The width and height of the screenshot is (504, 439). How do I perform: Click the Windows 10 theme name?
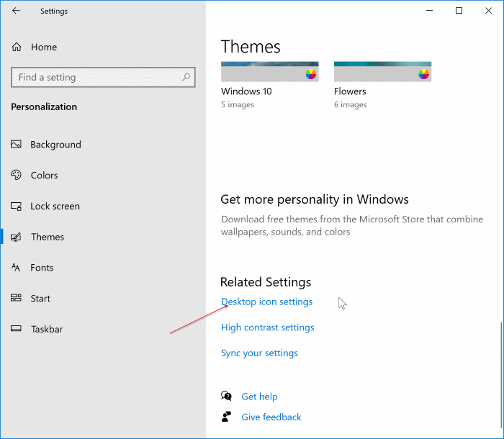pos(246,91)
